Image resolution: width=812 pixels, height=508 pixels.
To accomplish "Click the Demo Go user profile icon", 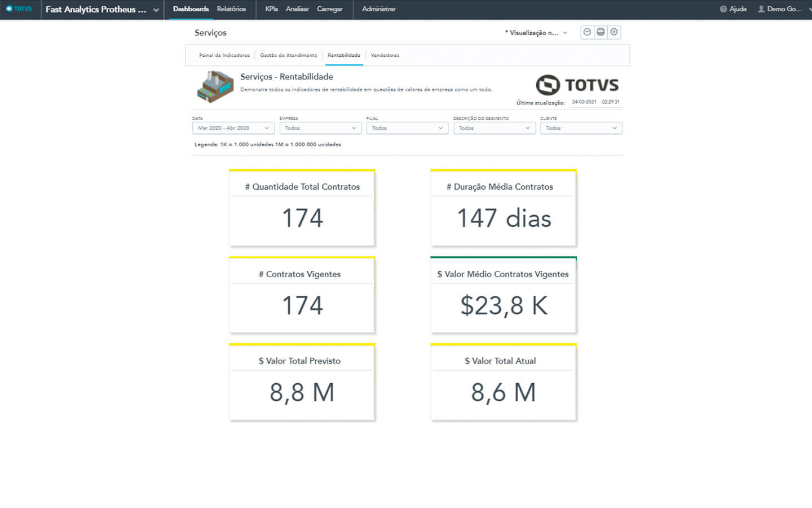I will pyautogui.click(x=761, y=9).
